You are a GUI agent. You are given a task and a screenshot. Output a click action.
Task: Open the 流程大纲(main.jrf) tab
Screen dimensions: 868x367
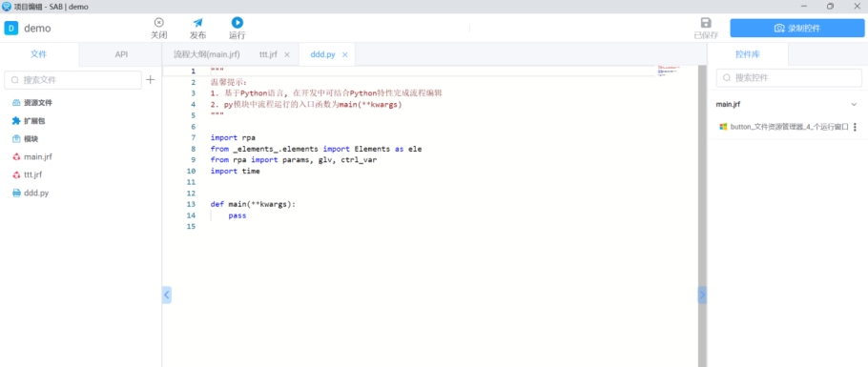click(x=206, y=54)
